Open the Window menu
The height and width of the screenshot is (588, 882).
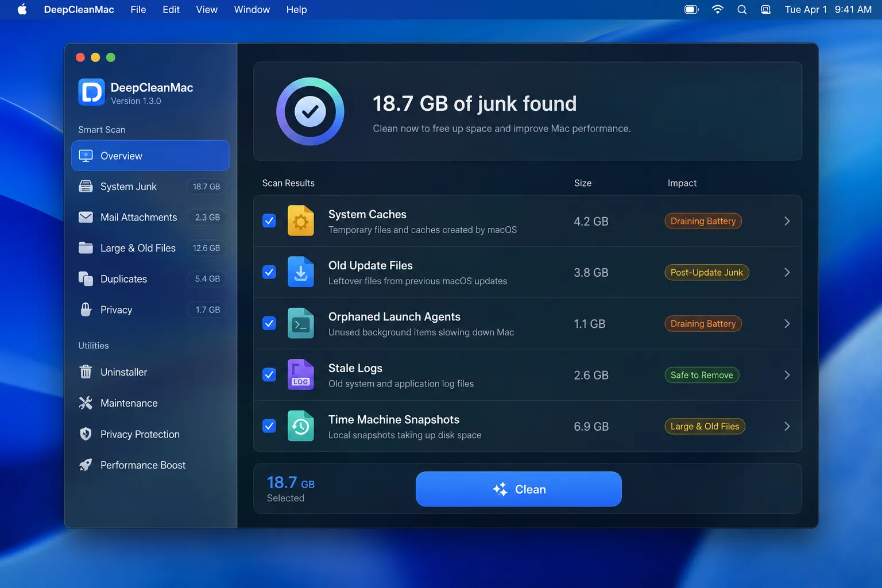[x=252, y=10]
